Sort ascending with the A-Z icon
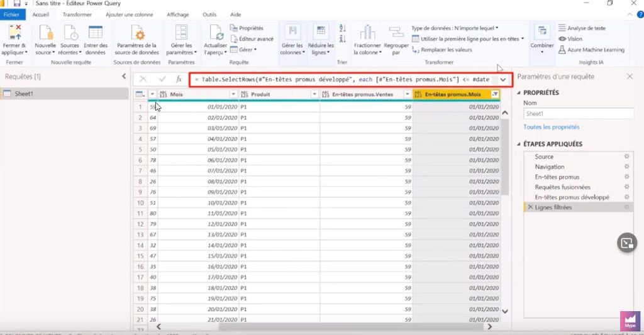 (x=343, y=28)
